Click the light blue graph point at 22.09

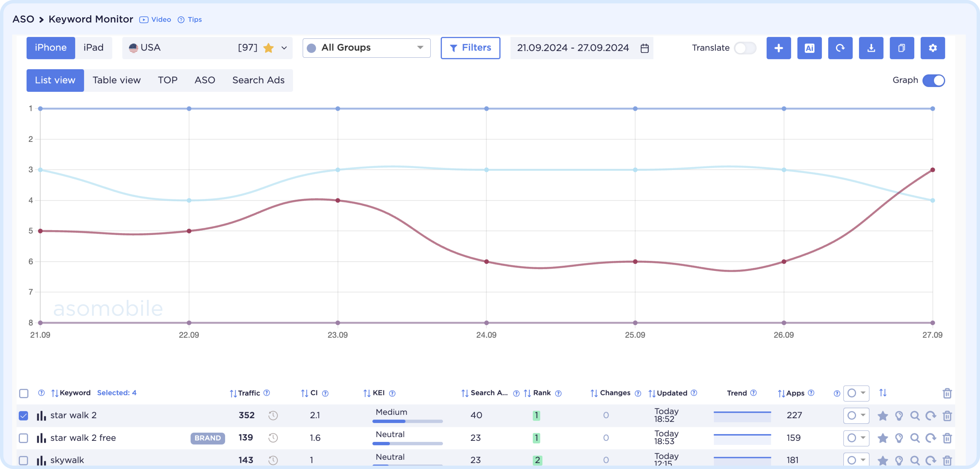pyautogui.click(x=189, y=200)
